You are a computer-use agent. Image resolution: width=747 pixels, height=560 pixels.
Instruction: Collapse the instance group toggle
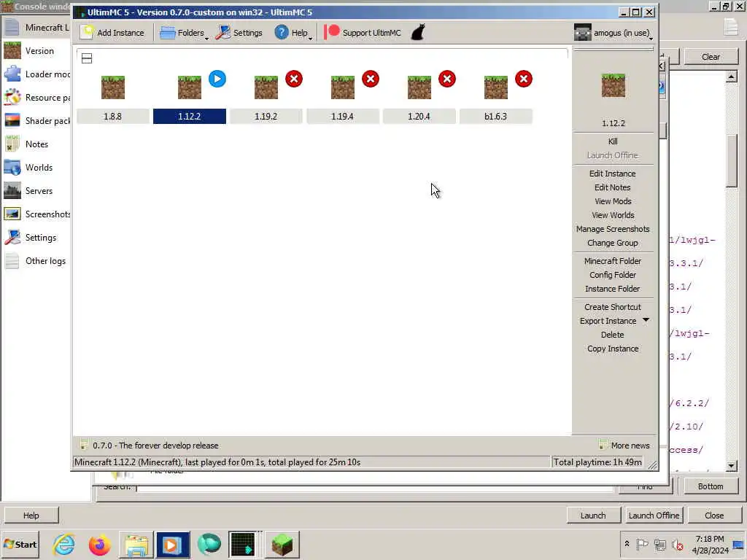coord(87,58)
